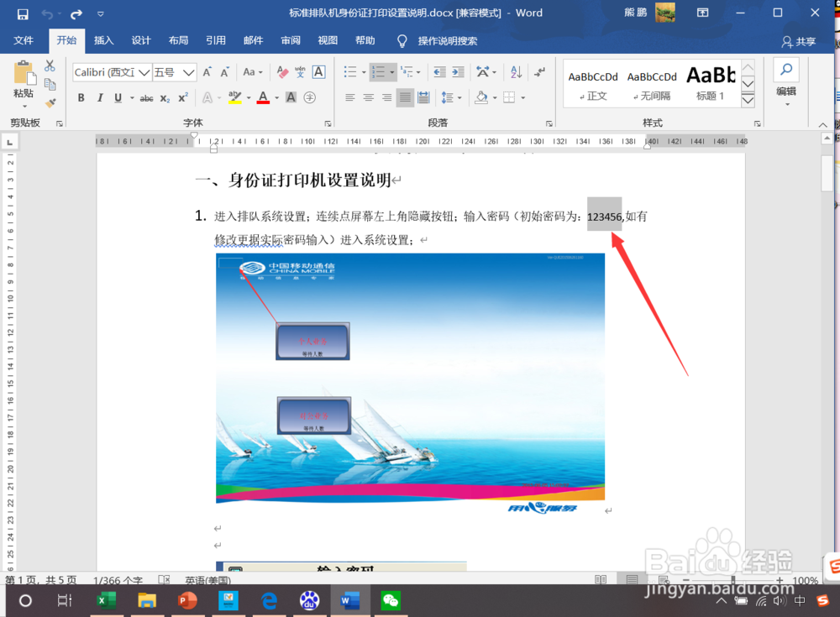Click the sort icon in the Paragraph group
Screen dimensions: 840x617
click(516, 72)
